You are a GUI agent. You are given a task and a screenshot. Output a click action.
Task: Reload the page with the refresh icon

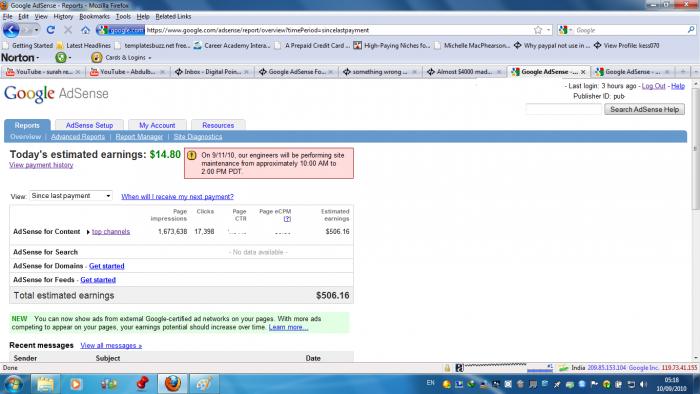click(50, 30)
